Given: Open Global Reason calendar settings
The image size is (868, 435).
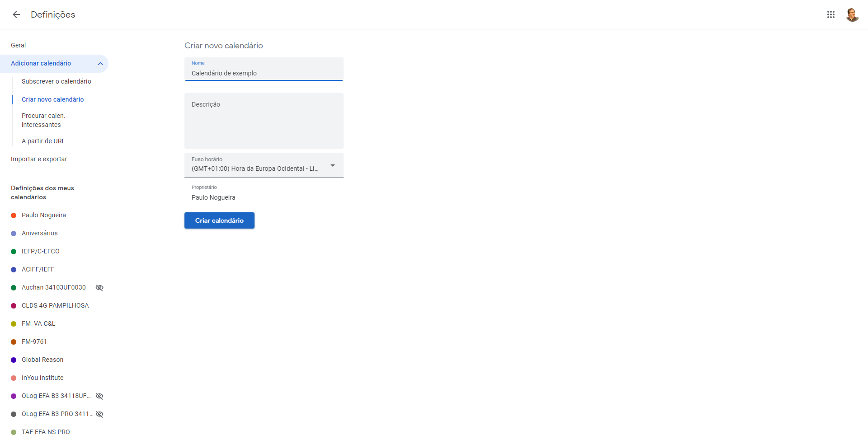Looking at the screenshot, I should (x=42, y=360).
